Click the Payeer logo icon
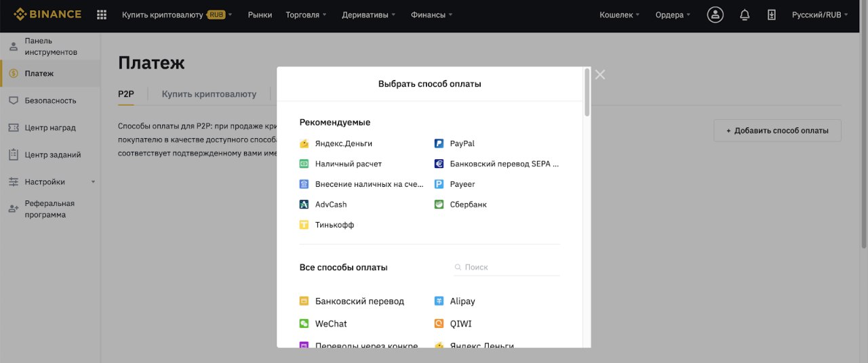868x363 pixels. (x=439, y=184)
